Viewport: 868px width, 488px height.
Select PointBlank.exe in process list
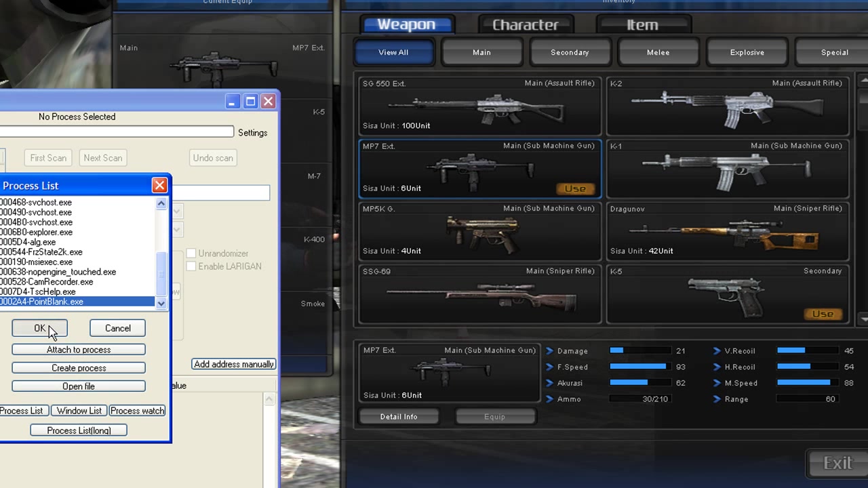pyautogui.click(x=77, y=302)
